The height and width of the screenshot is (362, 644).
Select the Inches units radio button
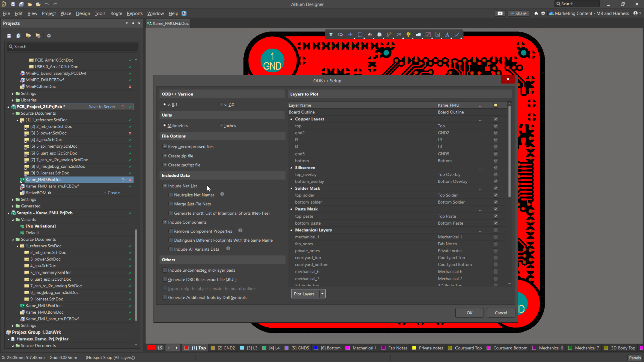click(221, 126)
